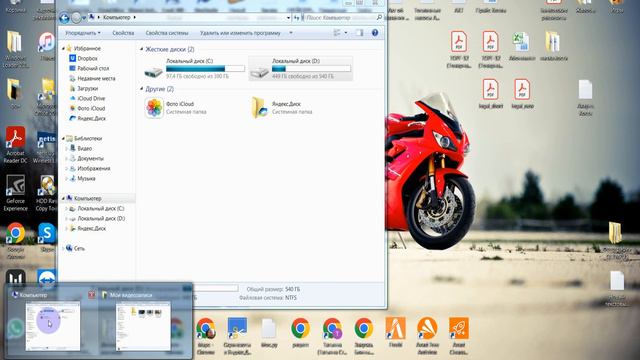Collapse the Библиотеки tree node
Image resolution: width=640 pixels, height=360 pixels.
click(x=63, y=138)
